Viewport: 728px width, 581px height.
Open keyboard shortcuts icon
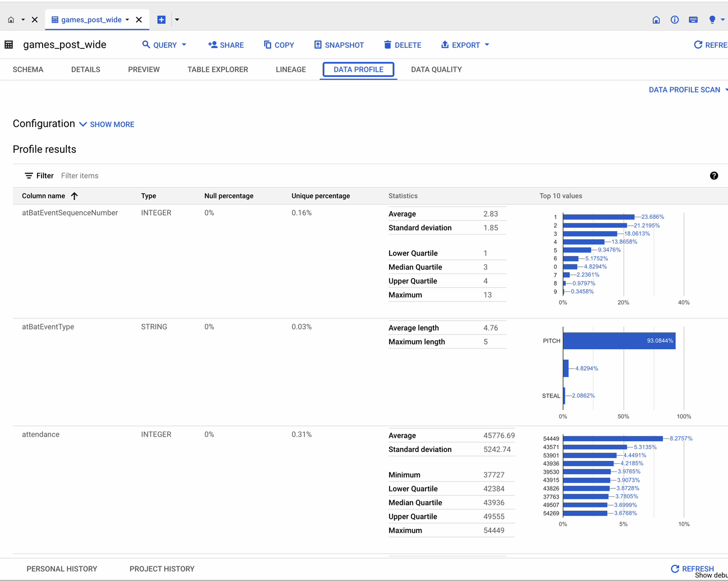tap(693, 20)
